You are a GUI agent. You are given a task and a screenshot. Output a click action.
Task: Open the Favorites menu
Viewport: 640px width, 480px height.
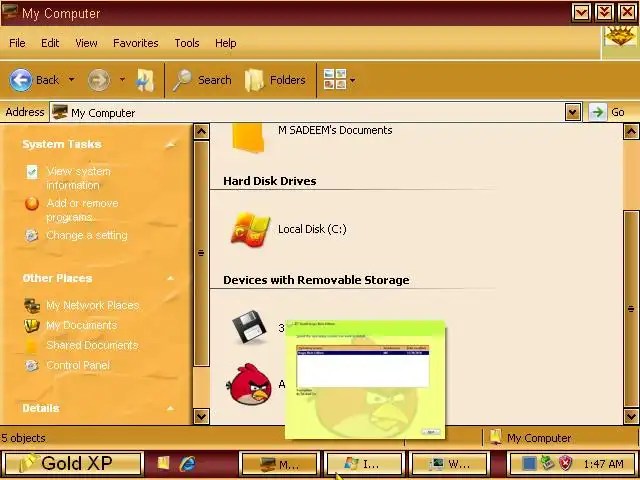coord(136,43)
